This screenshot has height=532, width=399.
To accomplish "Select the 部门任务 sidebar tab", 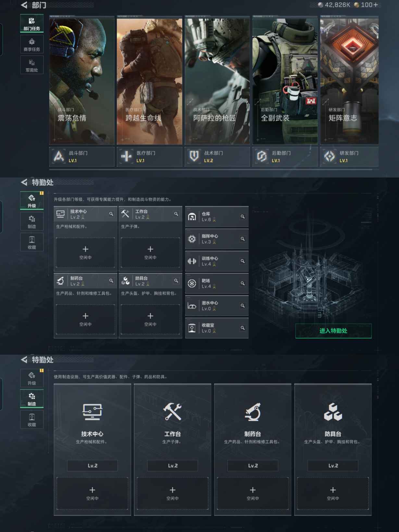I will click(x=32, y=24).
